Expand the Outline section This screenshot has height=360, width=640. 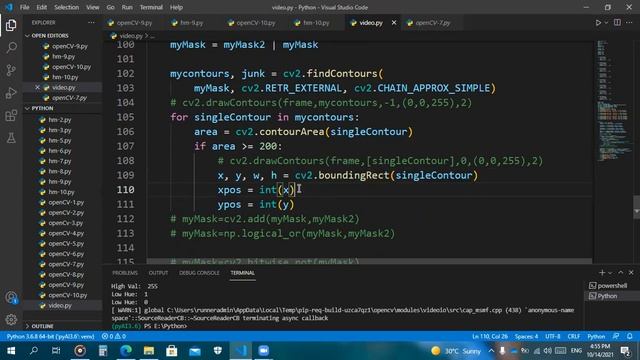tap(42, 326)
